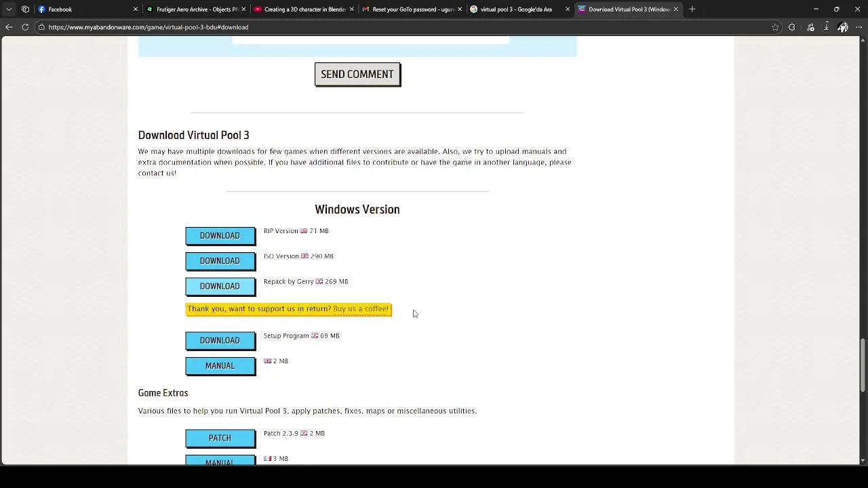Open the tab workspaces icon
This screenshot has height=488, width=868.
[25, 9]
